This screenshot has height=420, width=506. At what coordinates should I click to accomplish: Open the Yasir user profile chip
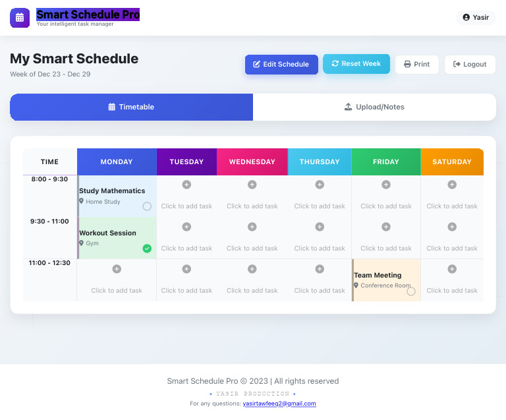coord(476,17)
